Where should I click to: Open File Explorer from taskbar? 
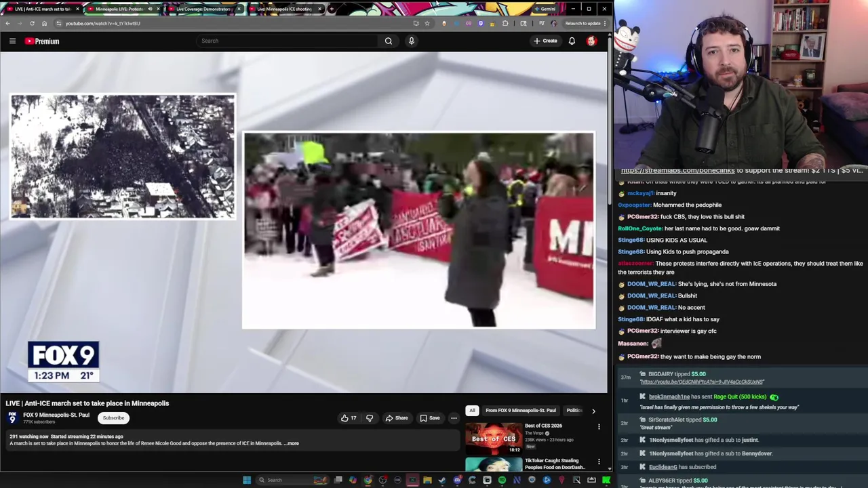coord(427,480)
